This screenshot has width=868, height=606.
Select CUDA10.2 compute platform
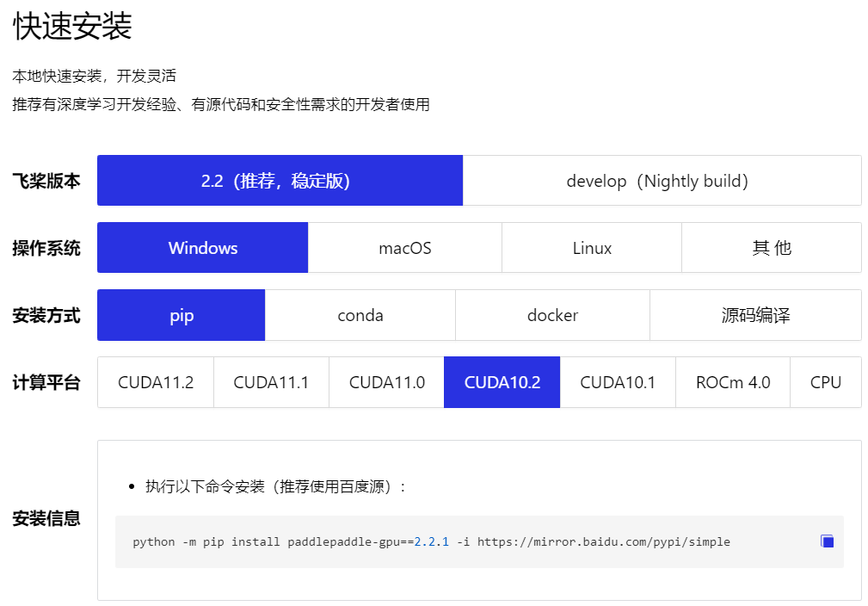point(502,382)
